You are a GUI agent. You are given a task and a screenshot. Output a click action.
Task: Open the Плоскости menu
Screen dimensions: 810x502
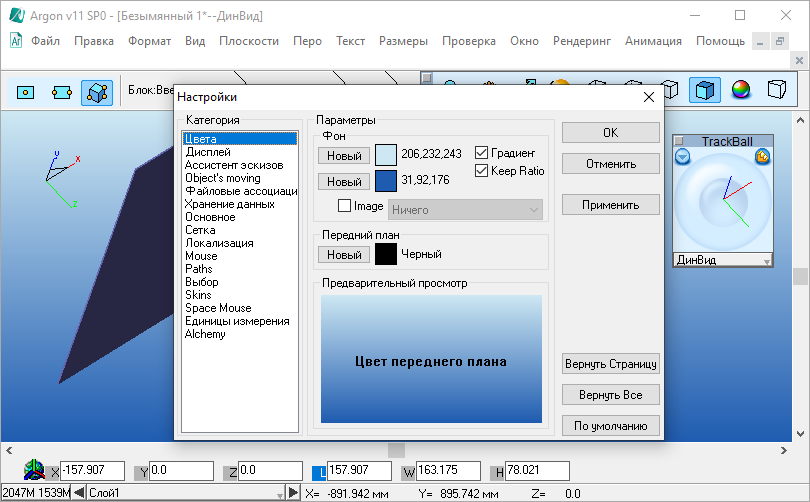pos(248,41)
